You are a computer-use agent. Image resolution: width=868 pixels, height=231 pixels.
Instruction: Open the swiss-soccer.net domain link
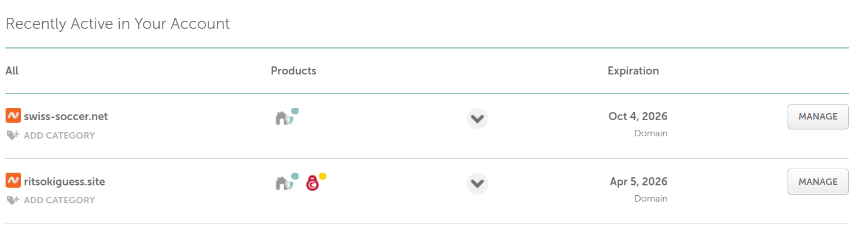coord(66,117)
